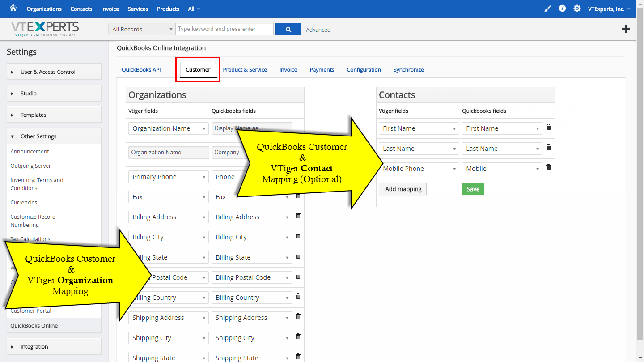Open the Vtiger Primary Phone dropdown
Screen dimensions: 644x362
[x=169, y=177]
